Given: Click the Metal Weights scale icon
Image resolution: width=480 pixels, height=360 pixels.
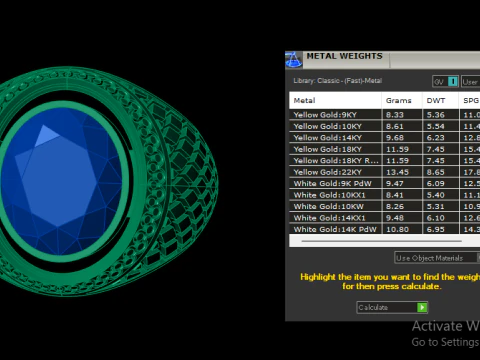Looking at the screenshot, I should (x=294, y=60).
